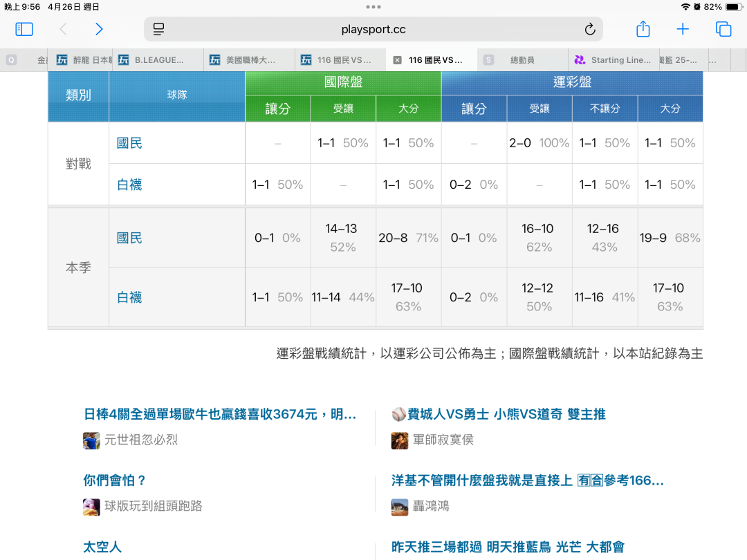Go forward with the forward arrow
Viewport: 747px width, 560px height.
(99, 29)
